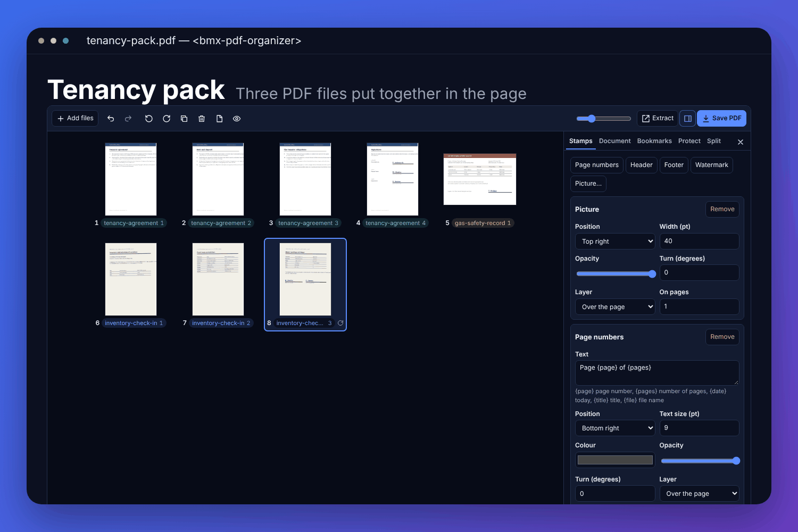The width and height of the screenshot is (798, 532).
Task: Open the Bottom right position dropdown
Action: pos(615,428)
